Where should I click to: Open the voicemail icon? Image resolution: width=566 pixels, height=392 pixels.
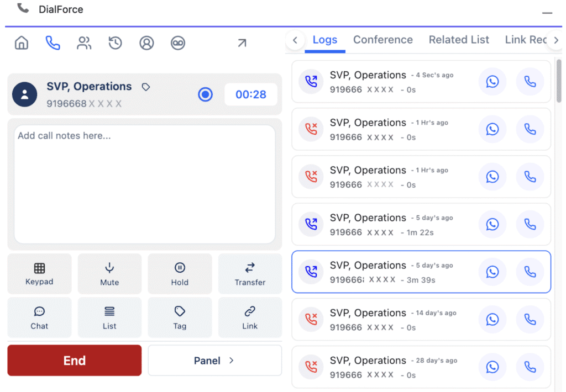tap(178, 43)
